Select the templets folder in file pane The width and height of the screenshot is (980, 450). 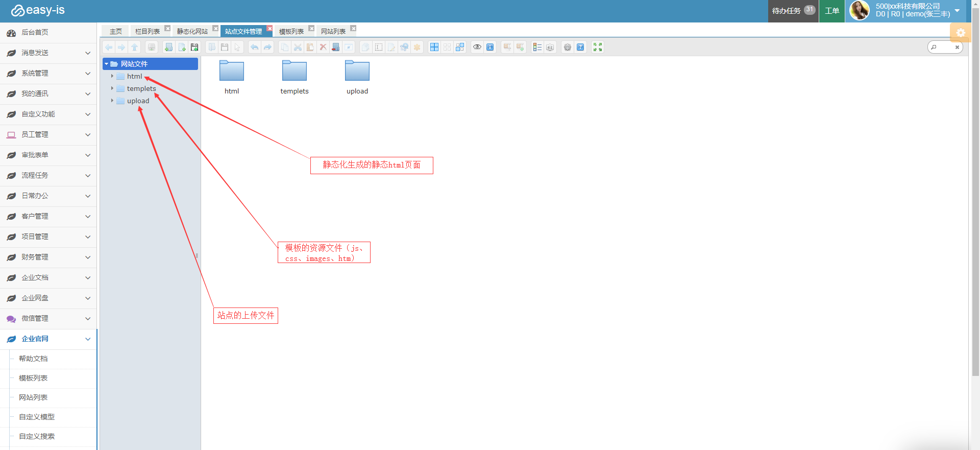coord(295,77)
